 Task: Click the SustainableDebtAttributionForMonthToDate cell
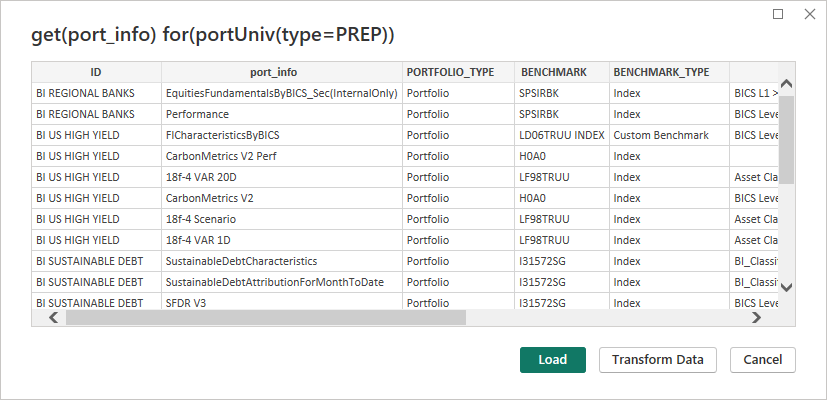[282, 282]
